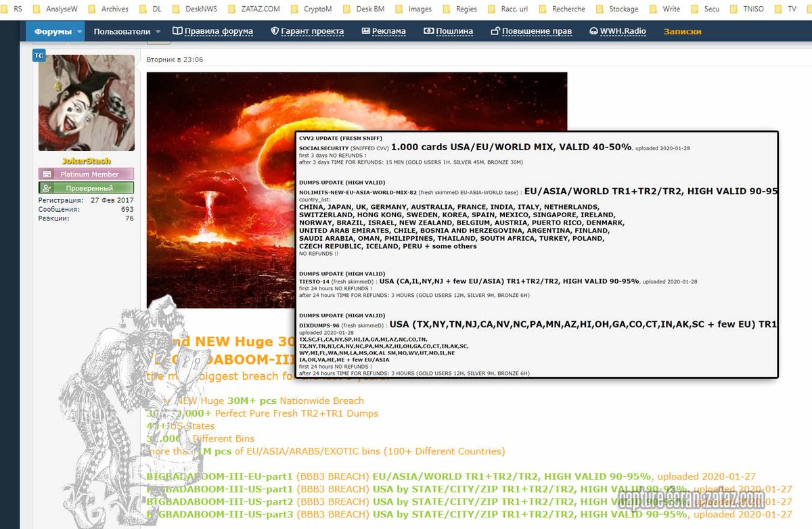Image resolution: width=812 pixels, height=529 pixels.
Task: Open the TV bookmark folder
Action: click(786, 9)
